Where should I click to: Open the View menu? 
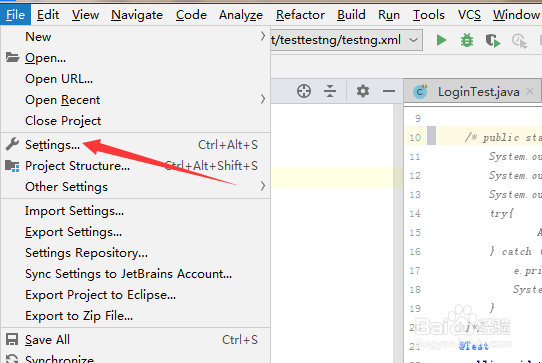coord(85,15)
